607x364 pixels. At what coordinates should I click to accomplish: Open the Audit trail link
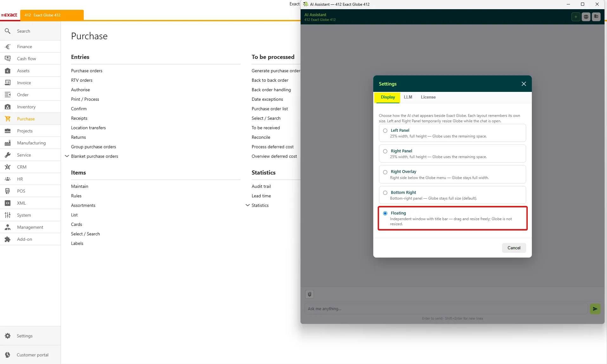tap(261, 186)
